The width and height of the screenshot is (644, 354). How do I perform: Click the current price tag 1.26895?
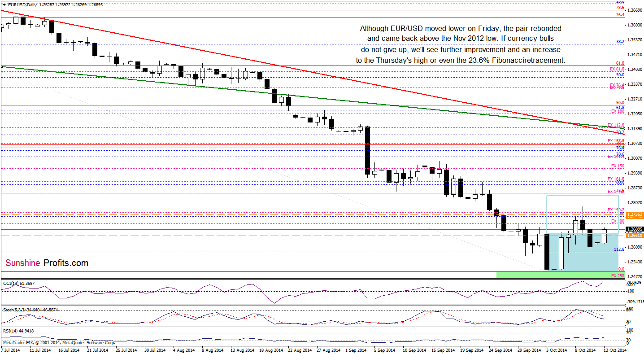coord(635,229)
